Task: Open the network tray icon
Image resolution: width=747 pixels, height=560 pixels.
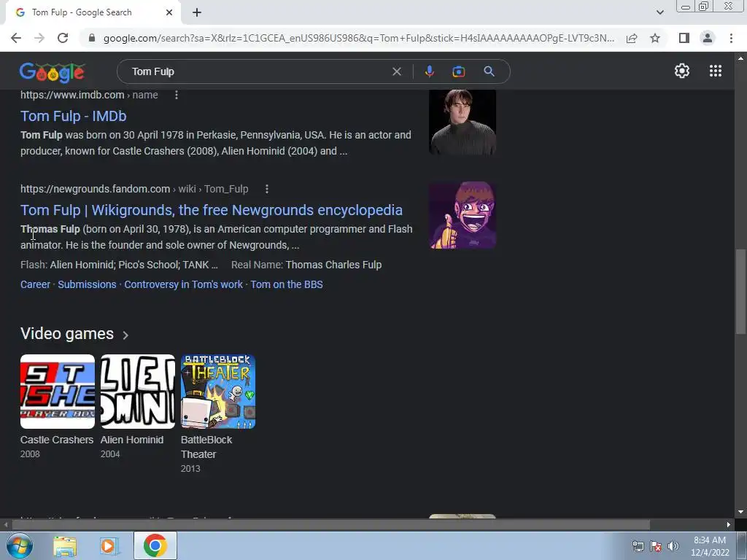Action: click(x=638, y=546)
